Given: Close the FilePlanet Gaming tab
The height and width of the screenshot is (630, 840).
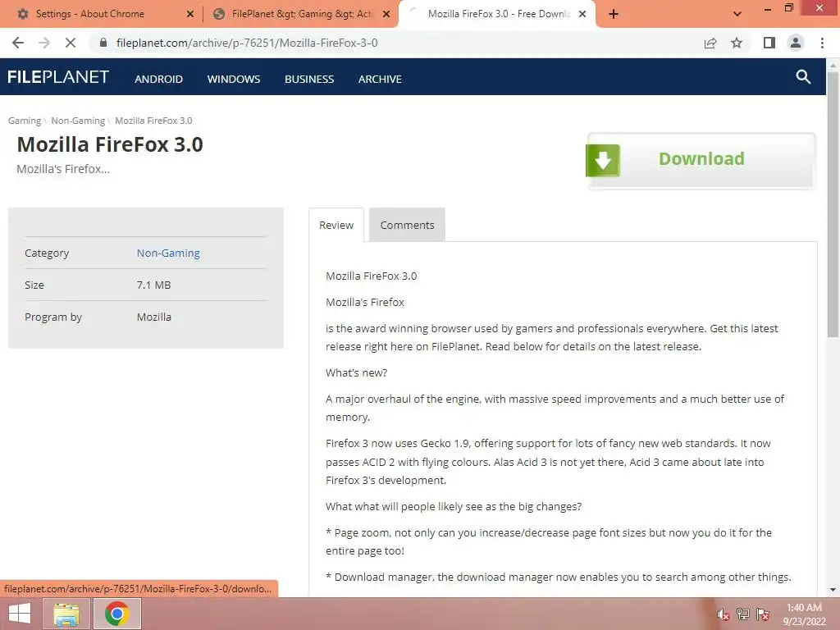Looking at the screenshot, I should click(386, 14).
